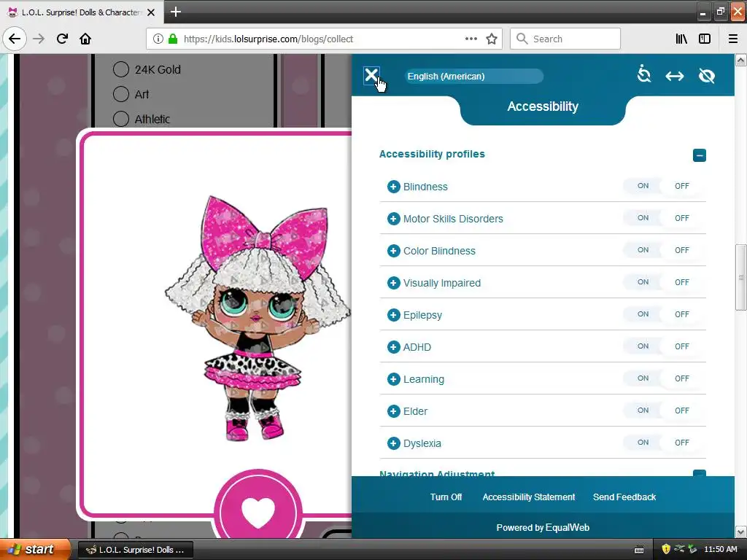Open a new browser tab
Viewport: 747px width, 560px height.
176,12
